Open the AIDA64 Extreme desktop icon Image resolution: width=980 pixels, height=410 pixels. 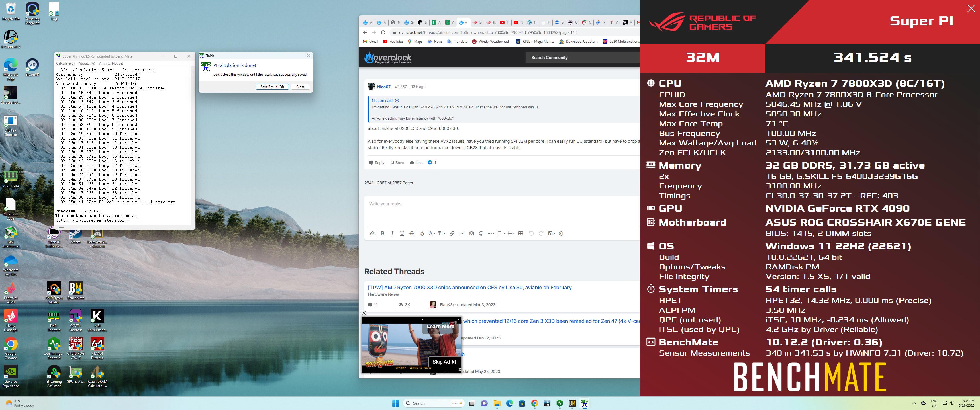(x=97, y=348)
